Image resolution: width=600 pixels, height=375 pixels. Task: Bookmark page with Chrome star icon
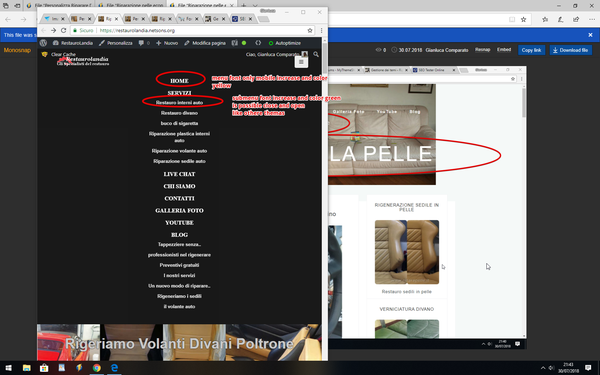310,30
